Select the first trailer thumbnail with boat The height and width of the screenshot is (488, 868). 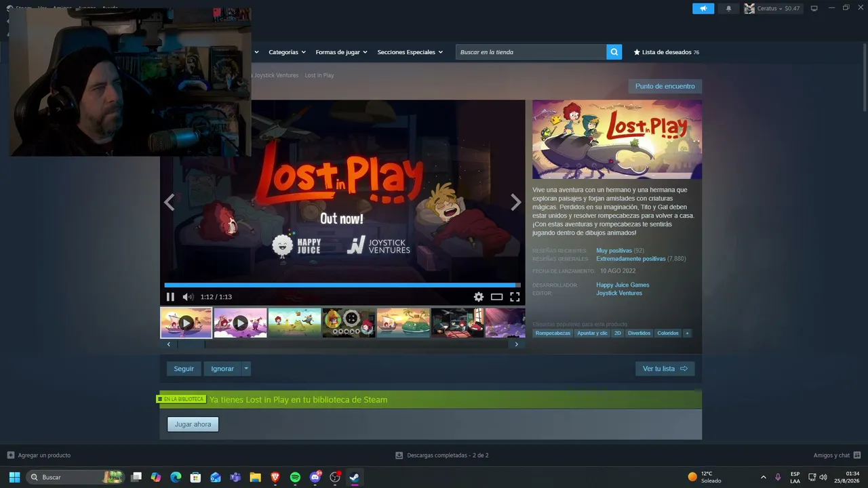pyautogui.click(x=186, y=323)
